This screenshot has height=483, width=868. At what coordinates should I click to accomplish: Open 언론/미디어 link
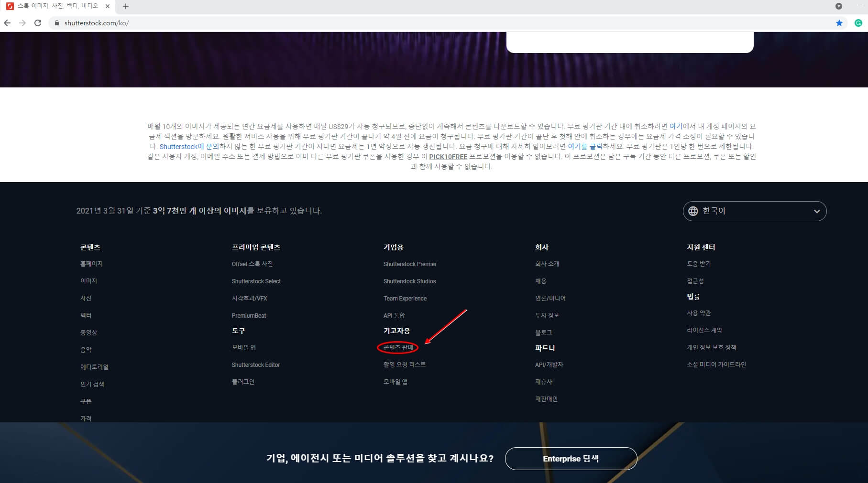coord(550,298)
